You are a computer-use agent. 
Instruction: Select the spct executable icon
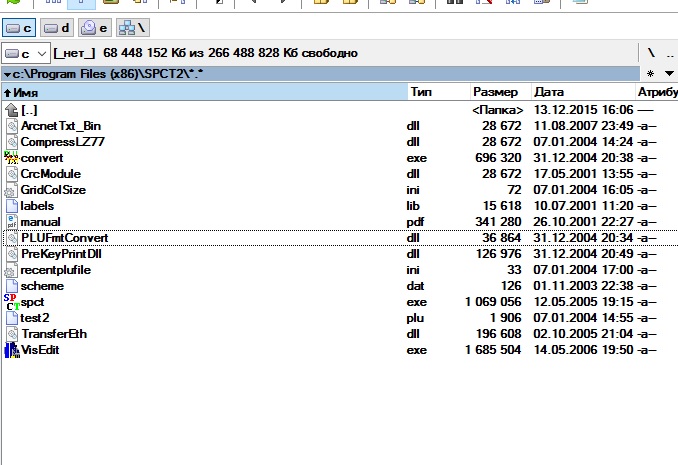(x=11, y=301)
